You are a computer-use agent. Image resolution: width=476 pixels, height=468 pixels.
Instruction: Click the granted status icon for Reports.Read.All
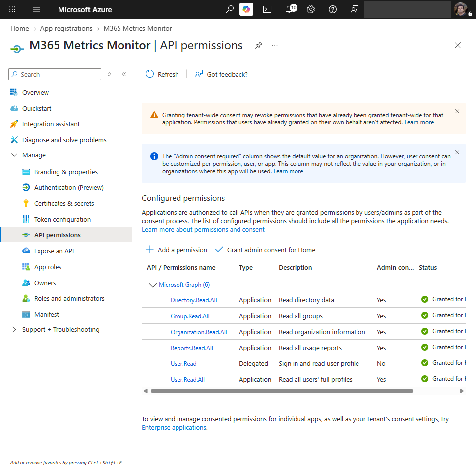pos(425,347)
